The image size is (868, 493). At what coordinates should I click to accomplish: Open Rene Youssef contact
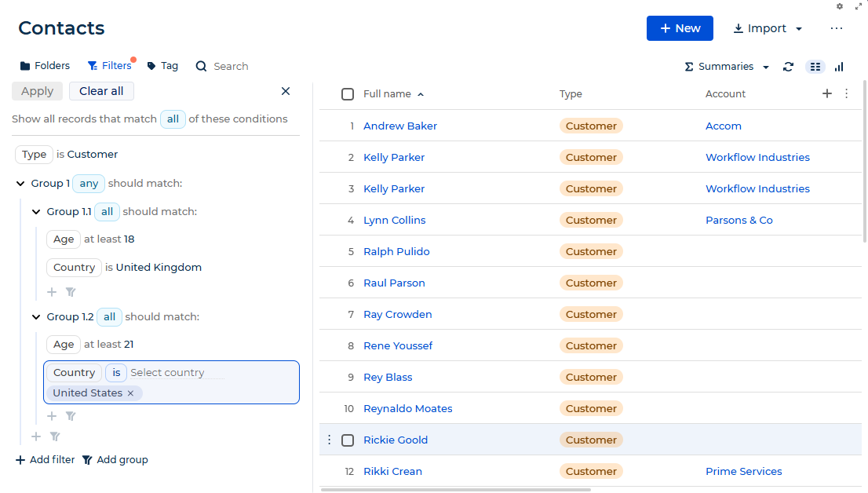coord(398,346)
